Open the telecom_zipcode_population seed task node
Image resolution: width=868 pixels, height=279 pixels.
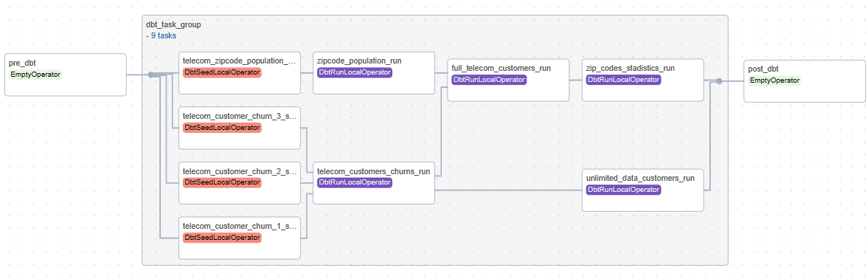pyautogui.click(x=240, y=73)
